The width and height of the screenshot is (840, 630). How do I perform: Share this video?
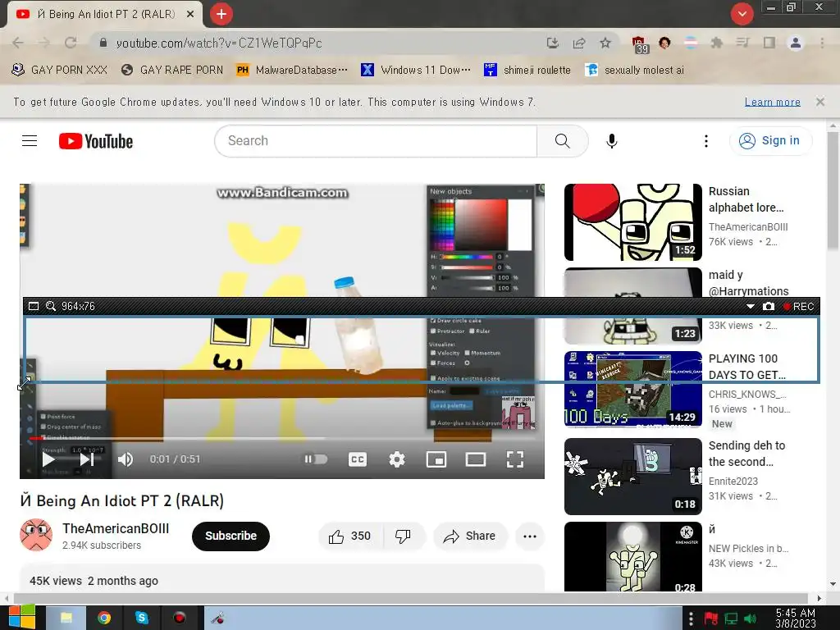(x=470, y=536)
